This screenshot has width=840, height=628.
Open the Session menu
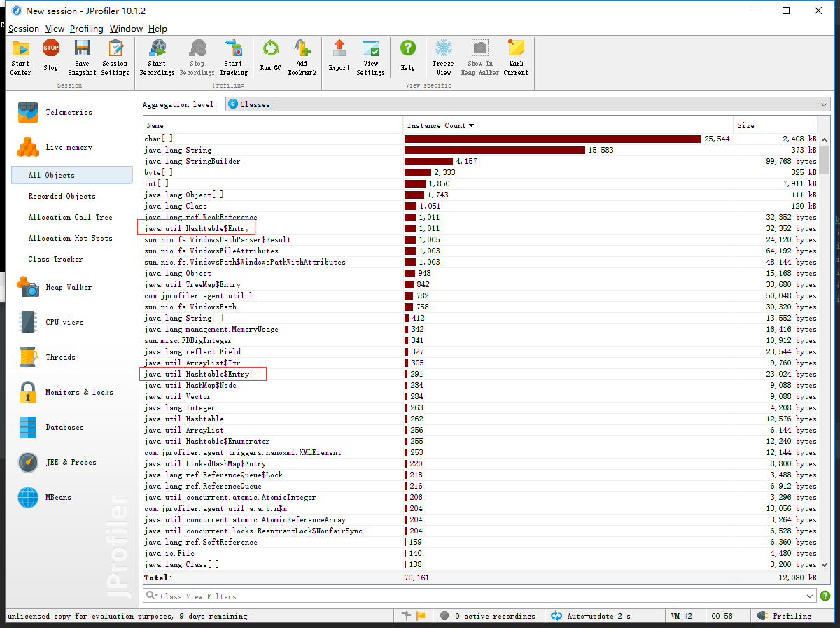pos(24,29)
